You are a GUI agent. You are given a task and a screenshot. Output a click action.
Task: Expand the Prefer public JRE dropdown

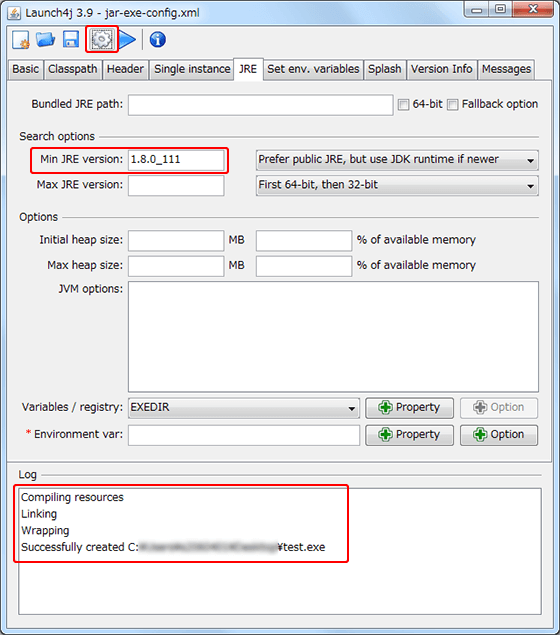coord(397,160)
